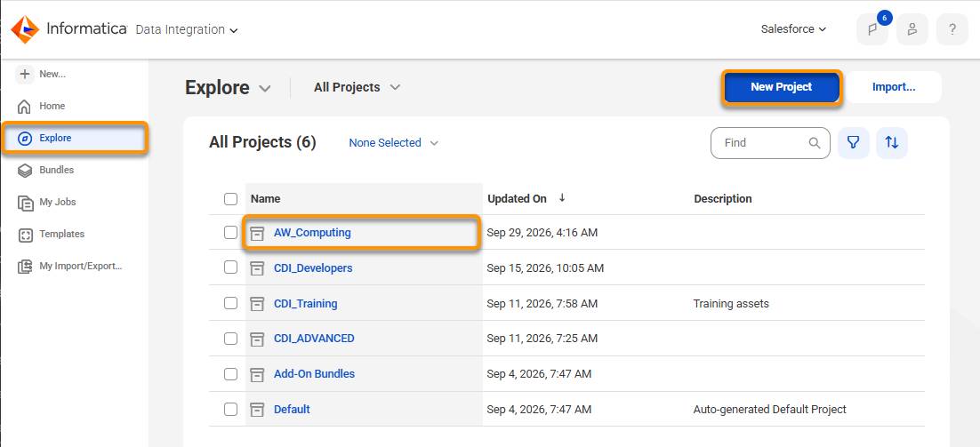Tick the CDI_Training row checkbox
Screen dimensions: 980x447
[x=230, y=303]
